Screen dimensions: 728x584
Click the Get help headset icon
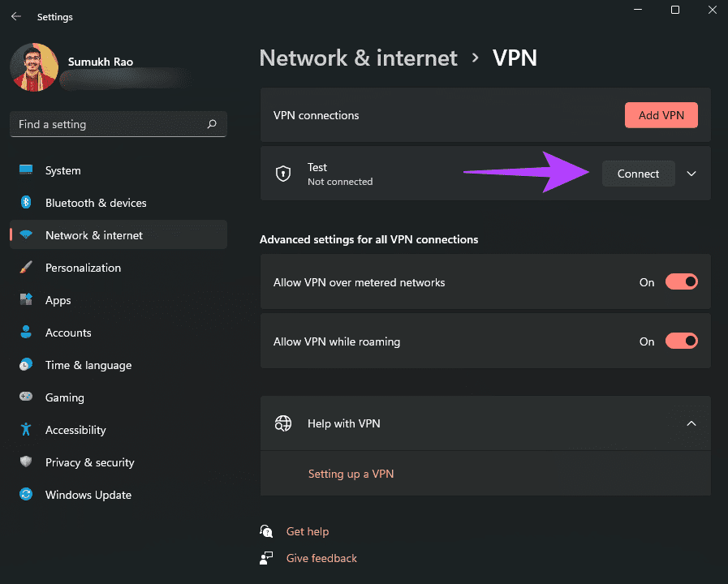266,531
